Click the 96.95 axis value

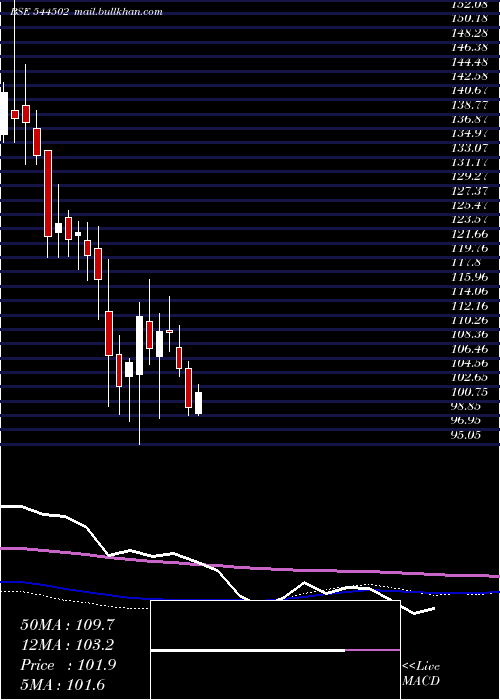466,420
